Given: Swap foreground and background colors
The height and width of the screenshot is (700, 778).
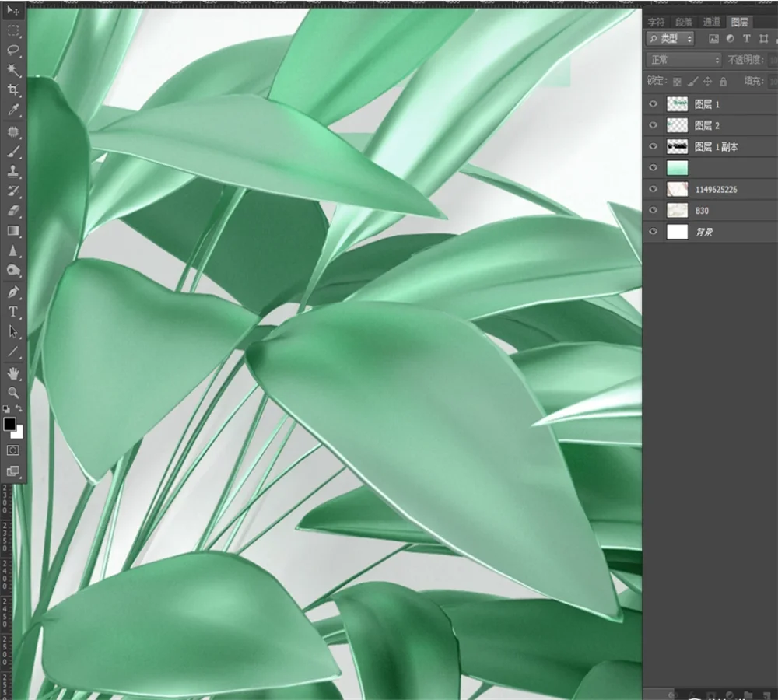Looking at the screenshot, I should (x=19, y=409).
